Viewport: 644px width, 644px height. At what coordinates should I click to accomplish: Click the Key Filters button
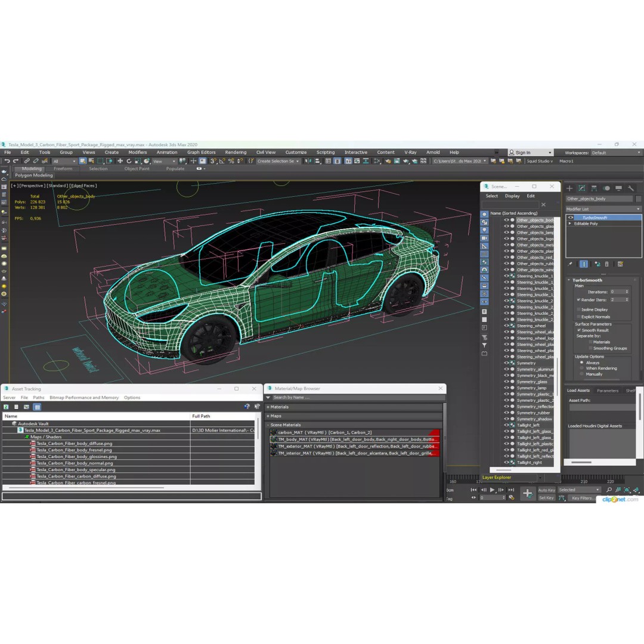582,498
